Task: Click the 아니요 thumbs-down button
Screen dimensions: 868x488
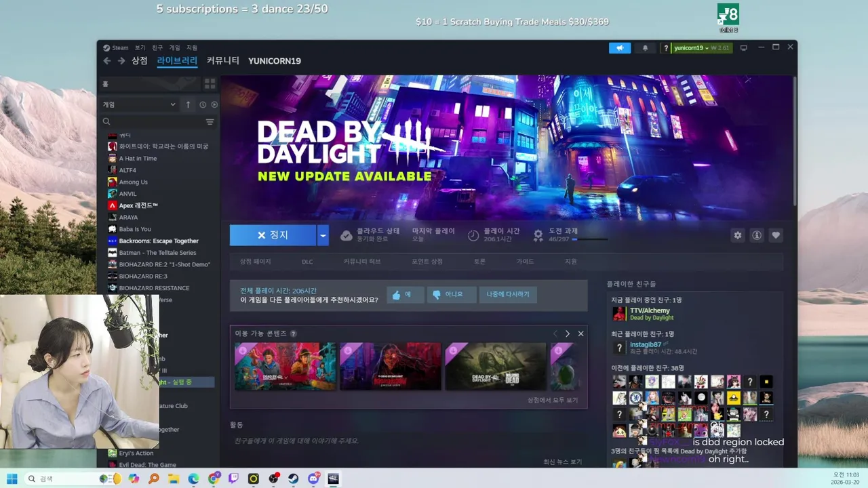Action: click(x=452, y=295)
